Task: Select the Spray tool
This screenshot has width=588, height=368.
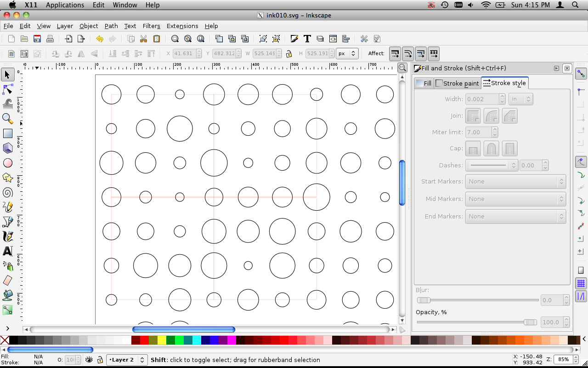Action: [7, 266]
